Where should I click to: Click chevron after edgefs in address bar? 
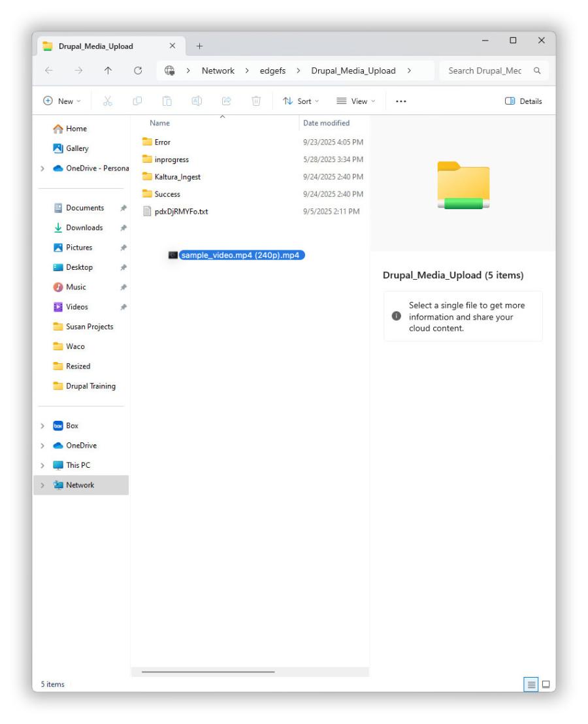tap(298, 71)
